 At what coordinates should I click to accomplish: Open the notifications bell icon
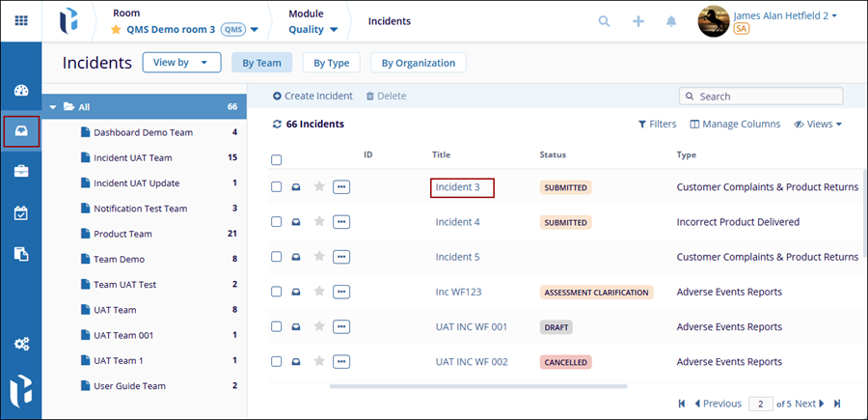tap(671, 21)
